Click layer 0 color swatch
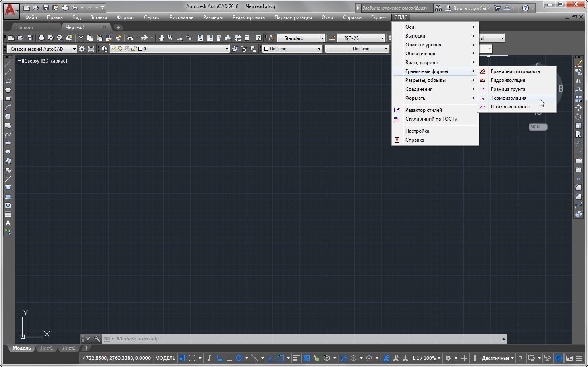588x367 pixels. pos(140,49)
